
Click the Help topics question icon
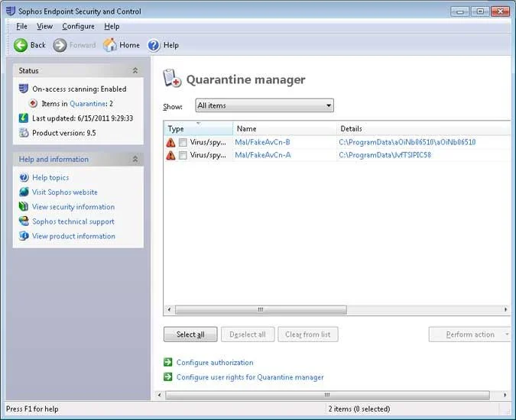(x=24, y=177)
